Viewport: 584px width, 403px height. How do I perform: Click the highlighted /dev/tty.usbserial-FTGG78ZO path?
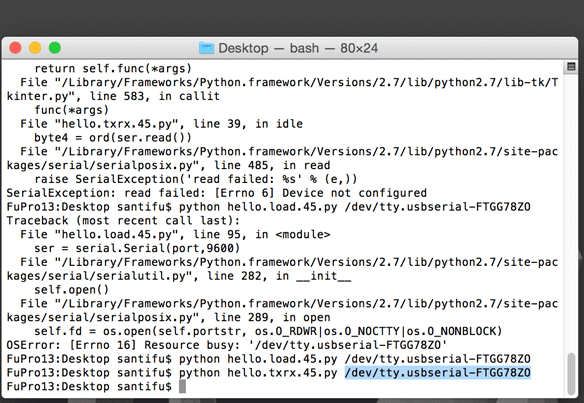coord(438,372)
